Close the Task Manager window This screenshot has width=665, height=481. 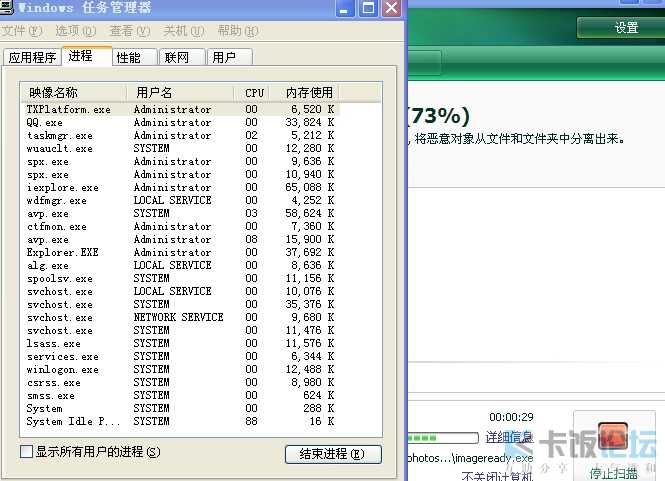point(391,8)
